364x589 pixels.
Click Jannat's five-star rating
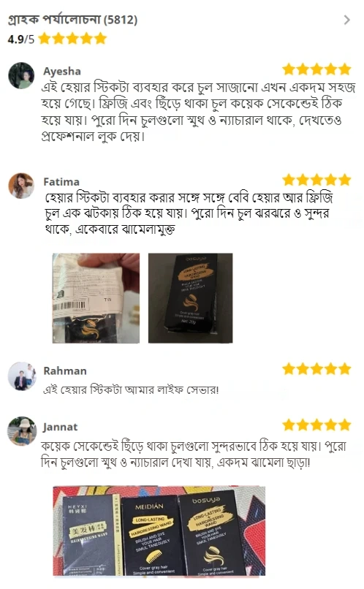tap(316, 425)
